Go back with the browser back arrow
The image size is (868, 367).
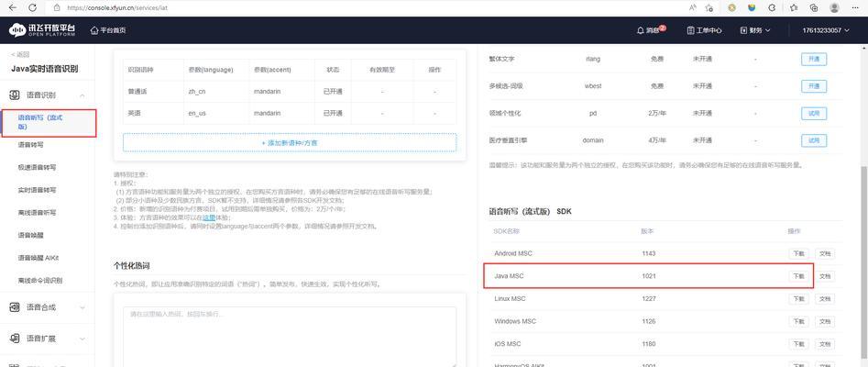pos(13,7)
